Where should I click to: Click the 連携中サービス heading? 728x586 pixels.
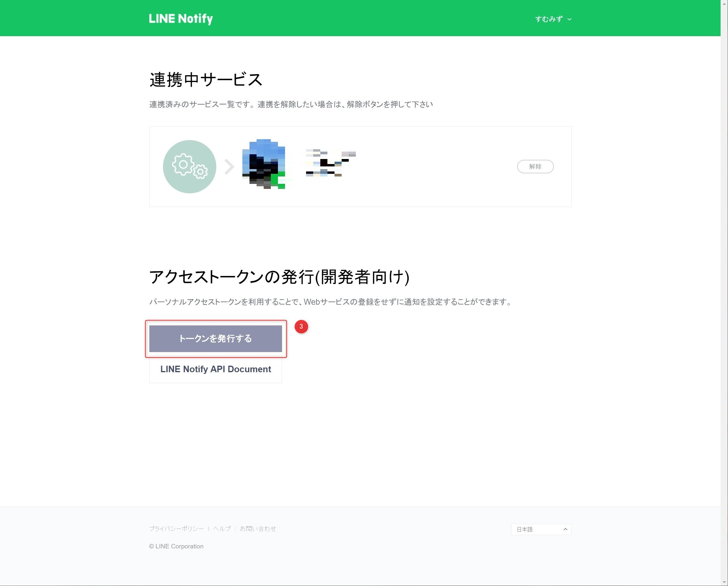click(x=206, y=80)
